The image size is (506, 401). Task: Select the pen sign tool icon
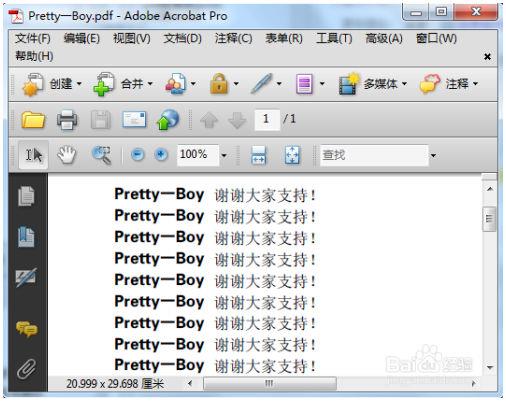tap(261, 84)
